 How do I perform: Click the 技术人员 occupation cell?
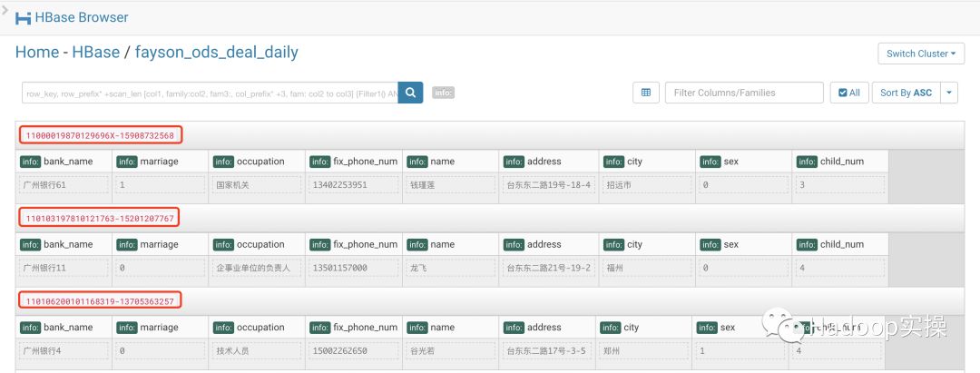257,350
